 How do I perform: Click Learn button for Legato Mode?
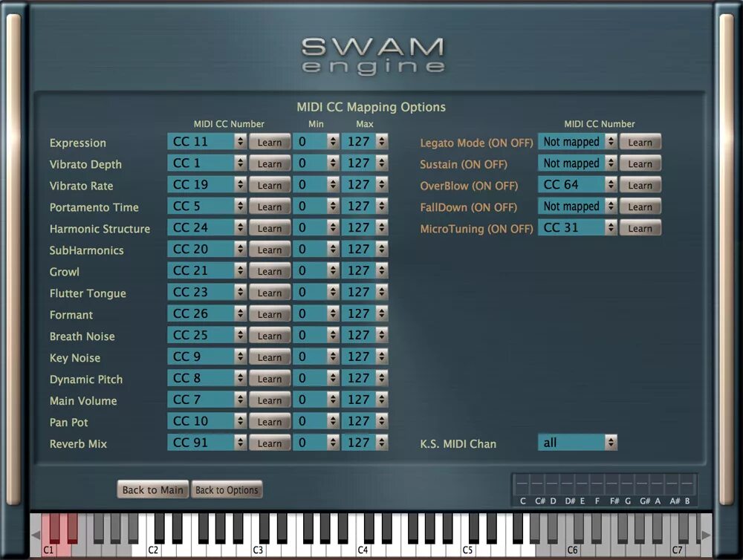tap(640, 142)
